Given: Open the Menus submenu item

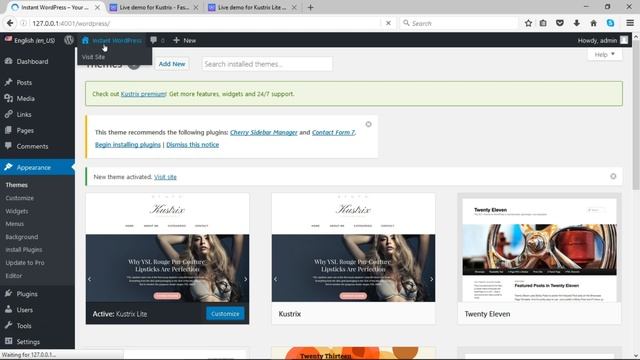Looking at the screenshot, I should tap(15, 224).
